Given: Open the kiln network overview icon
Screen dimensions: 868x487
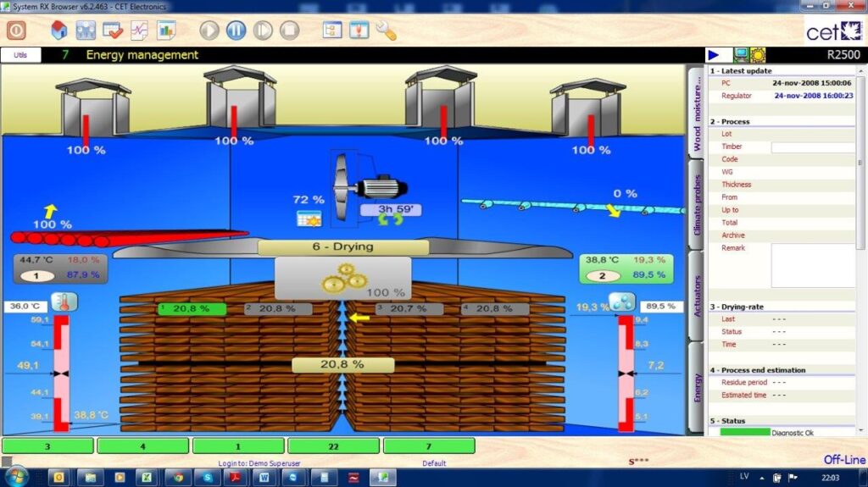Looking at the screenshot, I should coord(86,30).
